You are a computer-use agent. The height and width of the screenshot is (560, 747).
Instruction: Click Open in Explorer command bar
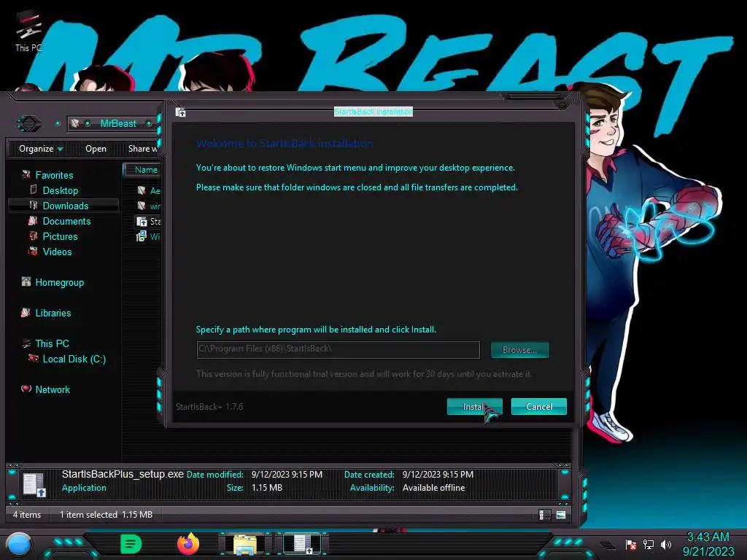[x=96, y=149]
